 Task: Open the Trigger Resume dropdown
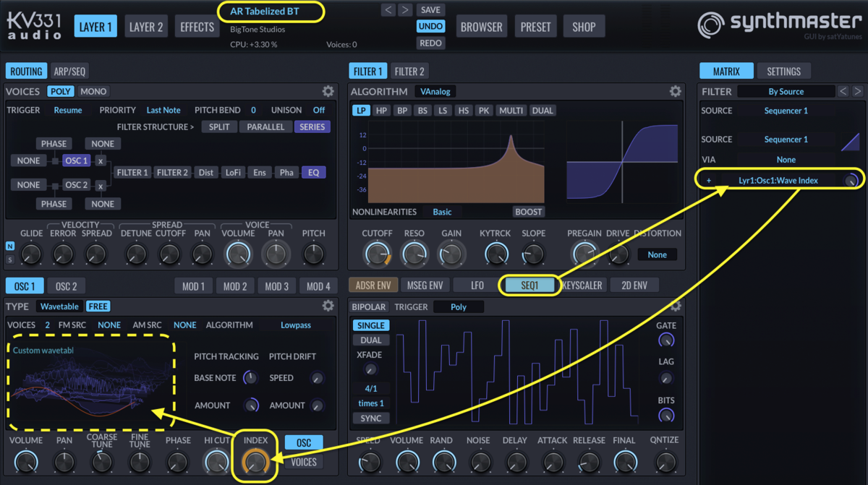pyautogui.click(x=68, y=110)
